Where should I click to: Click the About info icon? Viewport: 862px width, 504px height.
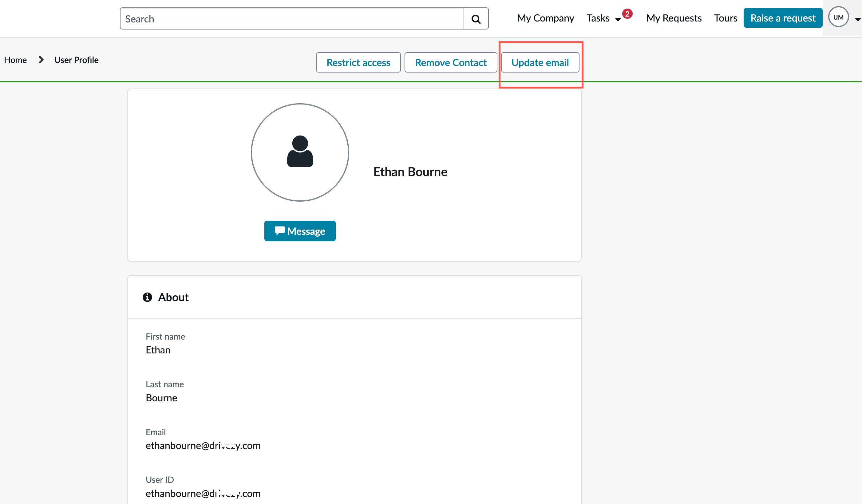pyautogui.click(x=148, y=297)
